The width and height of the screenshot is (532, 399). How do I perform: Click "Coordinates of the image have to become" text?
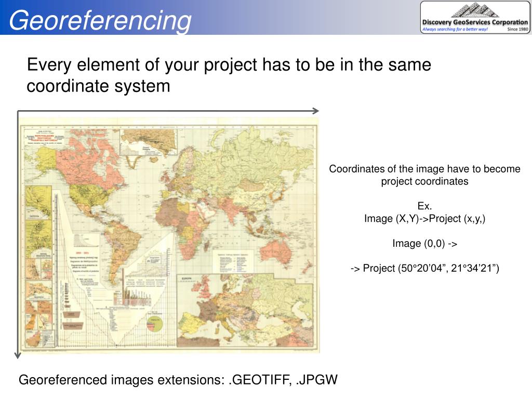point(424,169)
